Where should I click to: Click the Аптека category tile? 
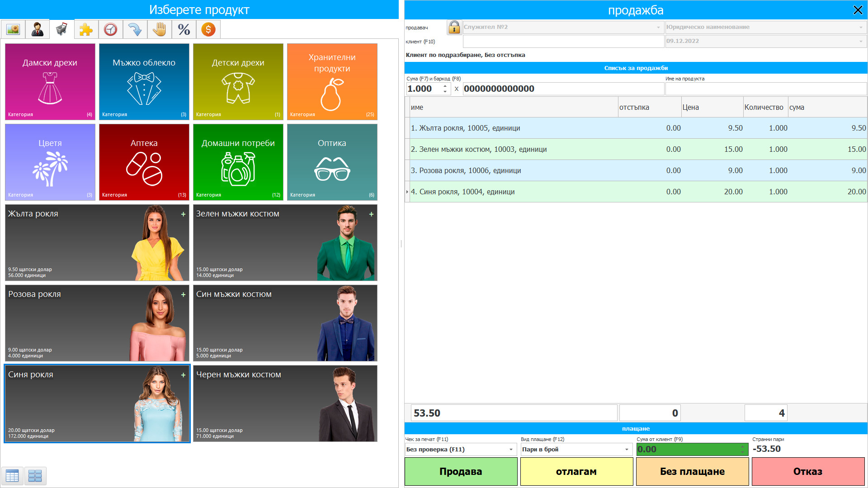click(144, 161)
